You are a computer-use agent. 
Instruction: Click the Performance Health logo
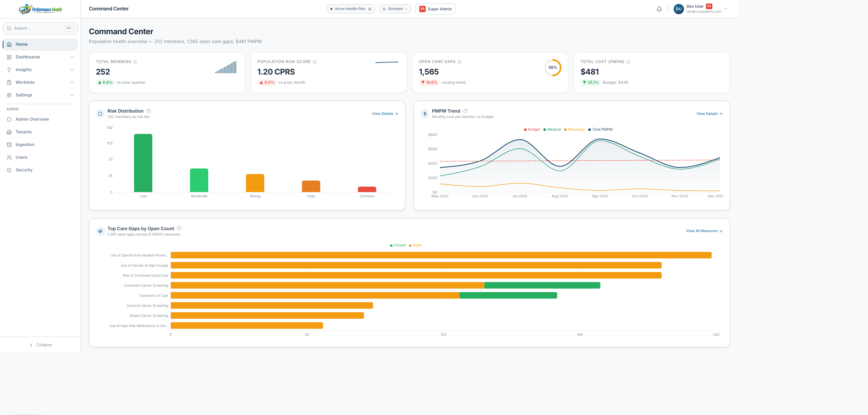tap(40, 9)
